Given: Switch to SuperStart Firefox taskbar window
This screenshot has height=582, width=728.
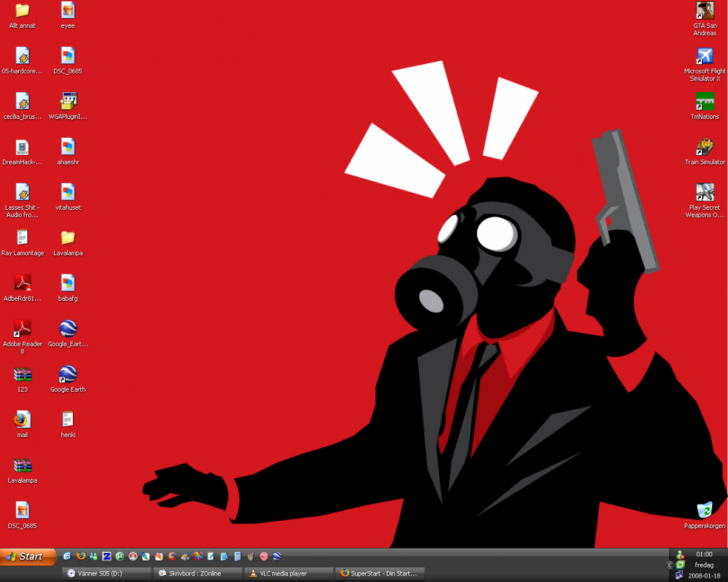Looking at the screenshot, I should click(380, 574).
